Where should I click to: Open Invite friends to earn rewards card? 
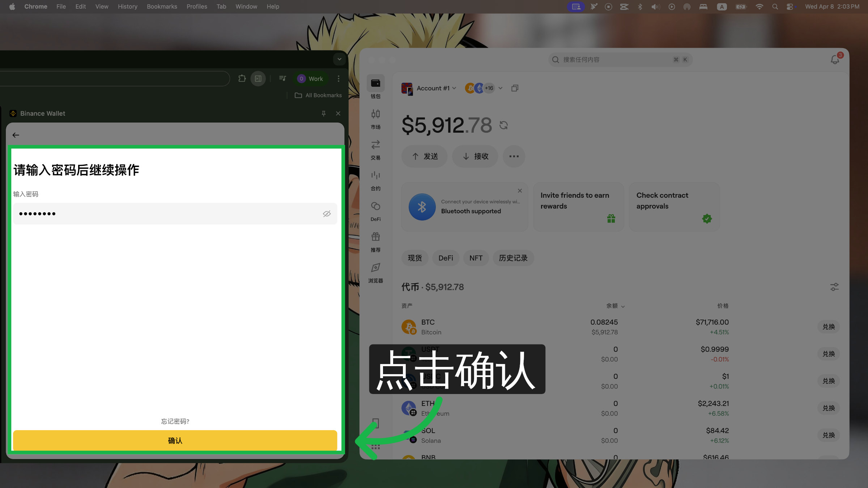pos(578,207)
